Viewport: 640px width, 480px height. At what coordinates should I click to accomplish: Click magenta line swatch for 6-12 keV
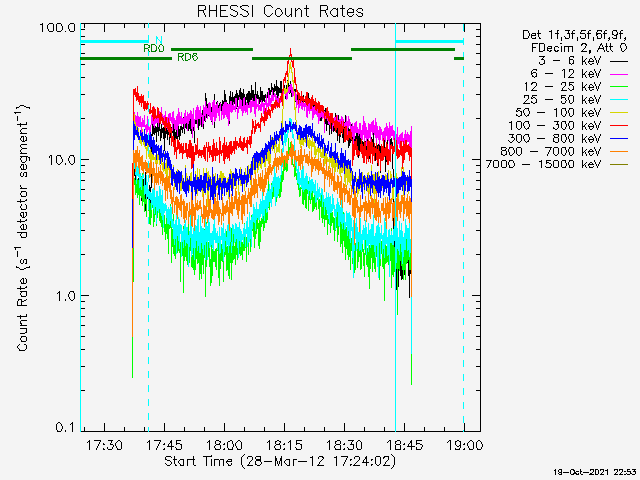click(619, 74)
